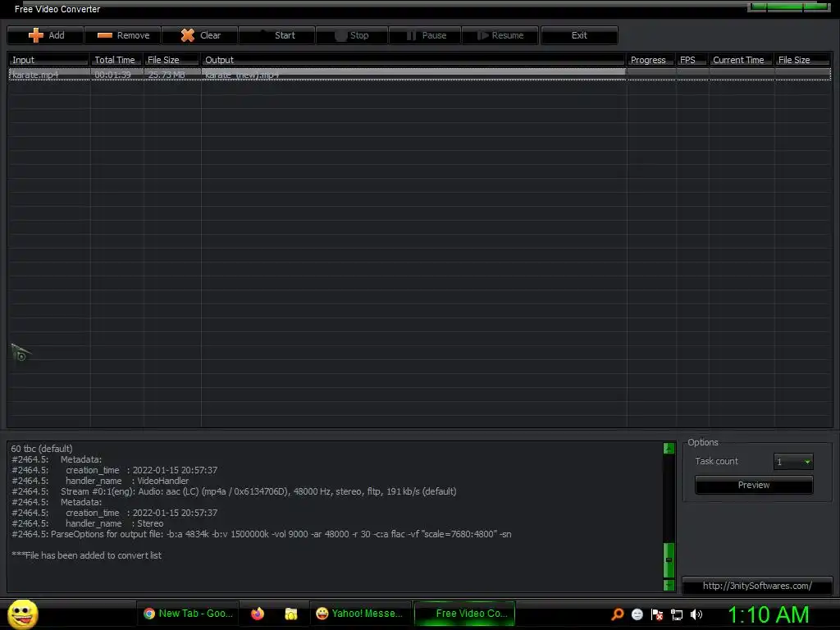Viewport: 840px width, 630px height.
Task: Click the Output column header
Action: [x=413, y=59]
